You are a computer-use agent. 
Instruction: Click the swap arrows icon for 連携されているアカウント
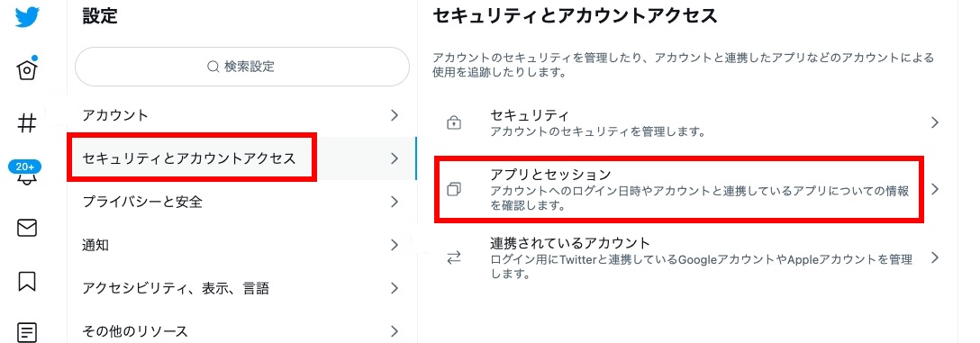(x=454, y=257)
